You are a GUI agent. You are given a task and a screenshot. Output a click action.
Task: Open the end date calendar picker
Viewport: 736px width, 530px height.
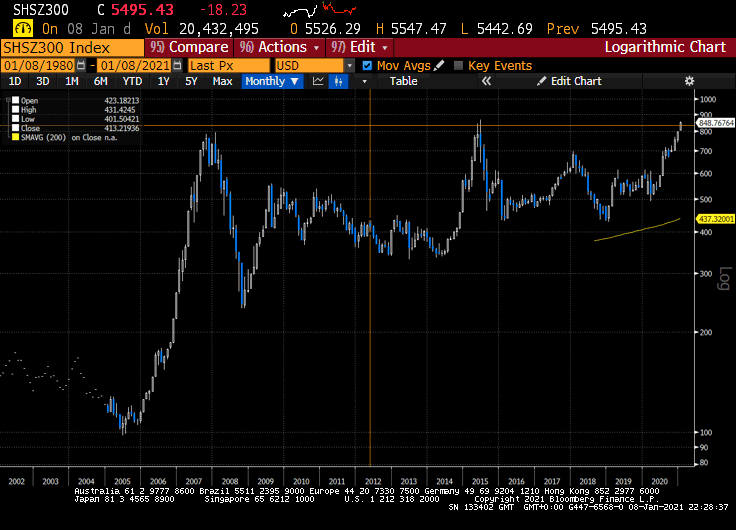click(177, 65)
